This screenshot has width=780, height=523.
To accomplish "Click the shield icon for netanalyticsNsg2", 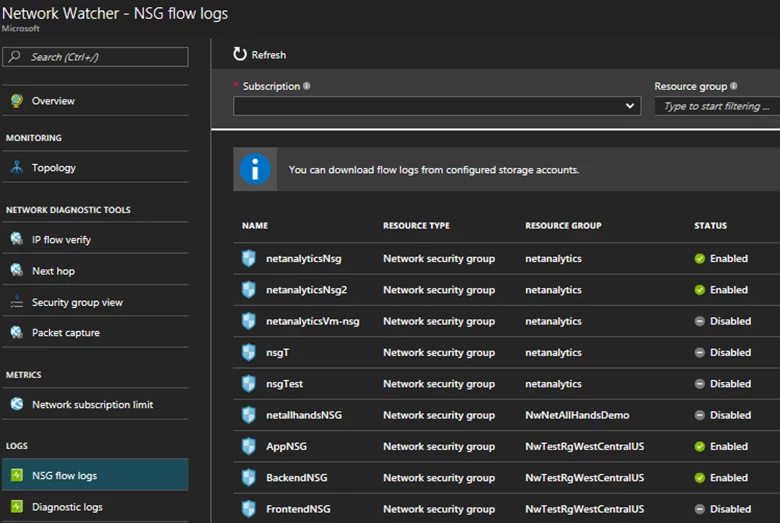I will [x=248, y=290].
